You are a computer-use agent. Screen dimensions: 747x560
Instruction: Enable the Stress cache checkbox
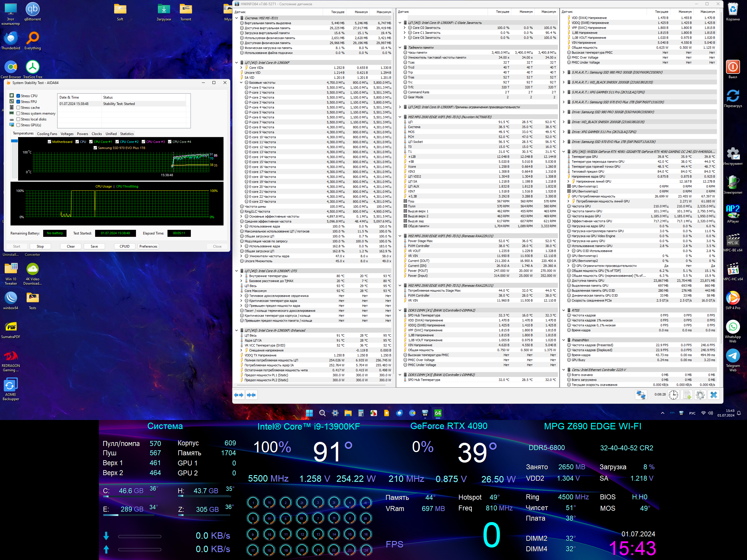[x=18, y=108]
